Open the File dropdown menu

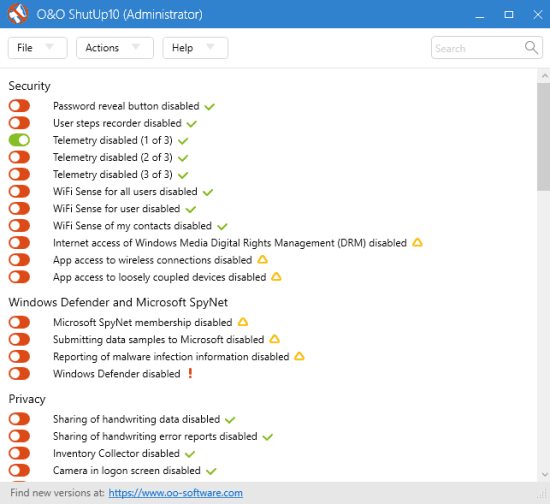[x=38, y=48]
